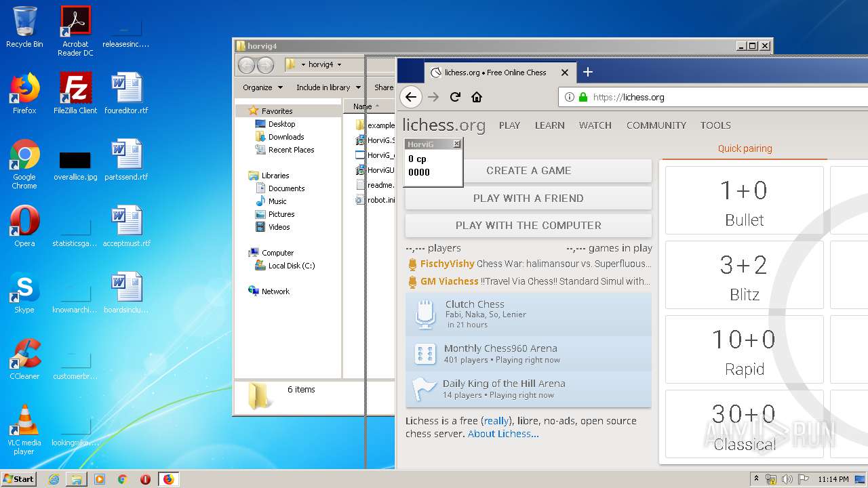Open the COMMUNITY menu on lichess
The width and height of the screenshot is (868, 488).
[656, 125]
